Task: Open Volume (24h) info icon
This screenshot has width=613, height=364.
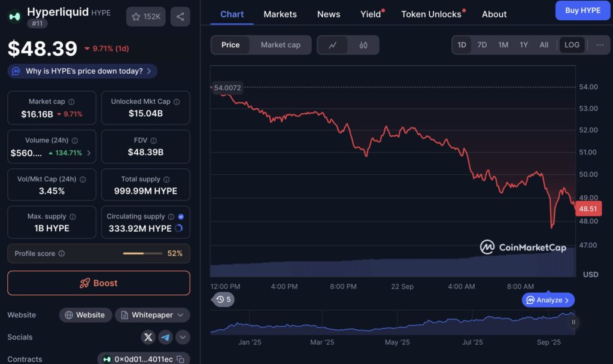Action: [x=75, y=140]
